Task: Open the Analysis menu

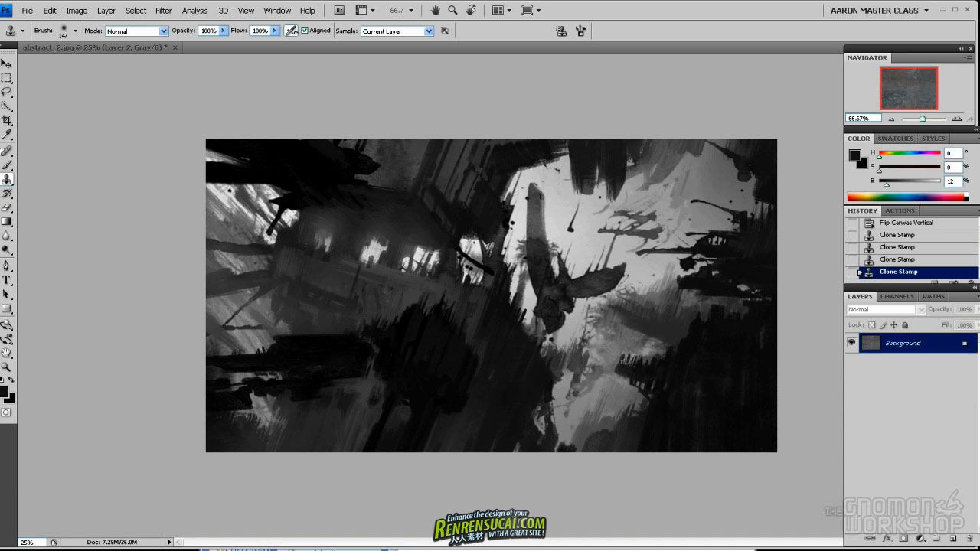Action: [194, 11]
